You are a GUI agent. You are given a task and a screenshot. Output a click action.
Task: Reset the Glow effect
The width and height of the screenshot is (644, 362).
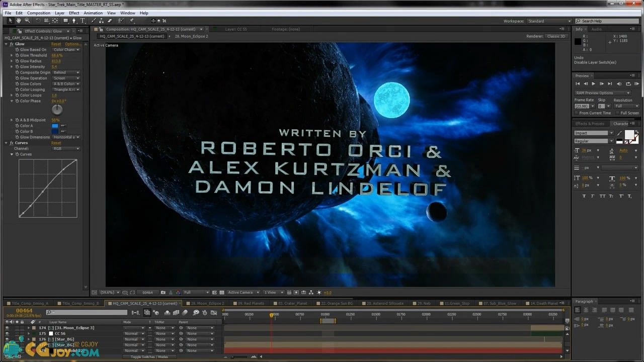[x=56, y=44]
